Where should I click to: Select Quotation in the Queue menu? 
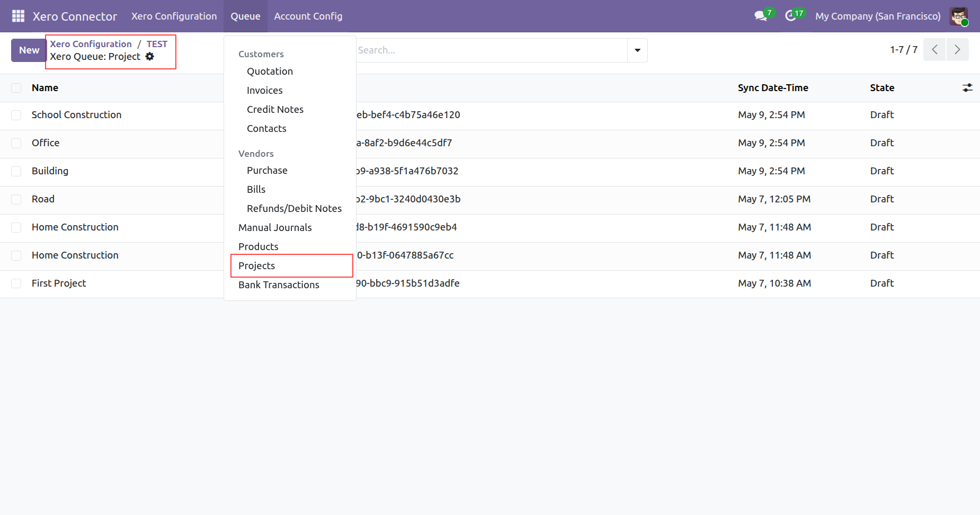pyautogui.click(x=270, y=71)
